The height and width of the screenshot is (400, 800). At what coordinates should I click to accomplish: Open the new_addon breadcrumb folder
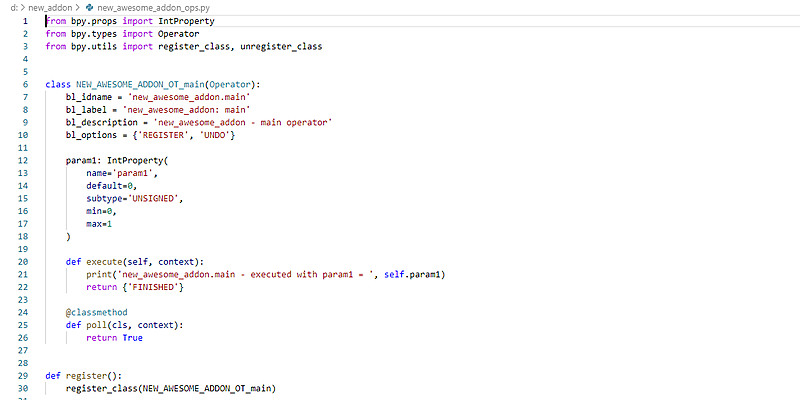tap(50, 7)
